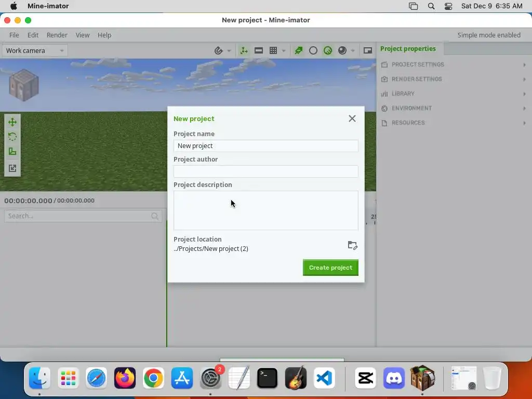Click the timeline search magnifier icon

click(155, 216)
